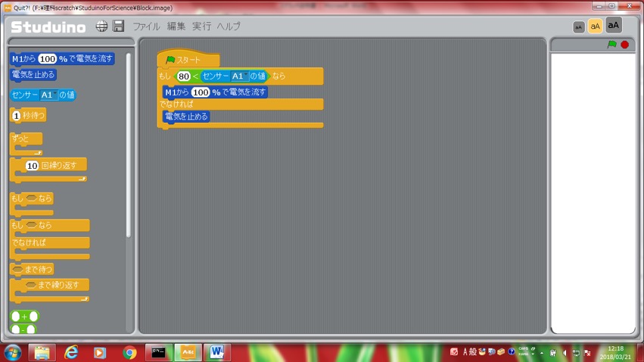Open the ファイル menu
The height and width of the screenshot is (362, 644).
click(146, 27)
